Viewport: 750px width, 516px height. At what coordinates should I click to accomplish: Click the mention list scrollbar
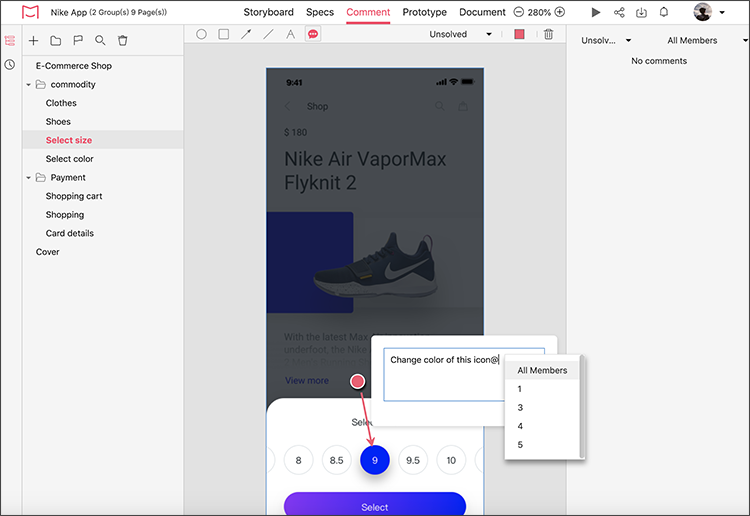pos(582,406)
